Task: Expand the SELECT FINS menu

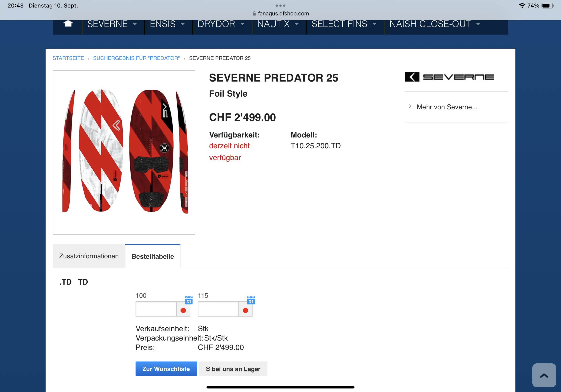Action: (x=344, y=24)
